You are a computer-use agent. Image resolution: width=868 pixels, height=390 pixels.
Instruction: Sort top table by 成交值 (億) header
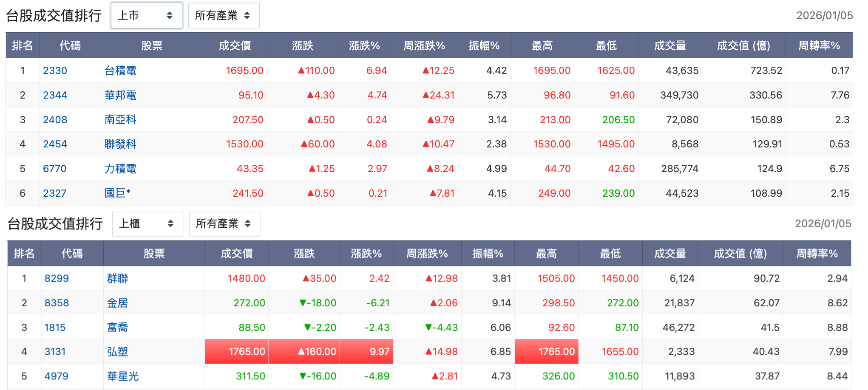point(744,45)
